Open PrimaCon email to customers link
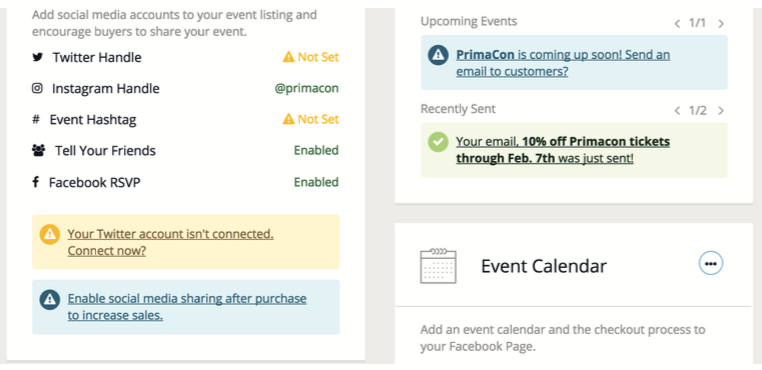 tap(563, 63)
